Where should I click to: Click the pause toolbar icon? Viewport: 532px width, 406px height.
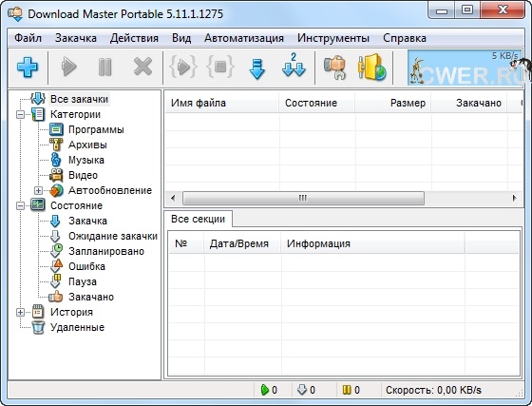pos(104,67)
